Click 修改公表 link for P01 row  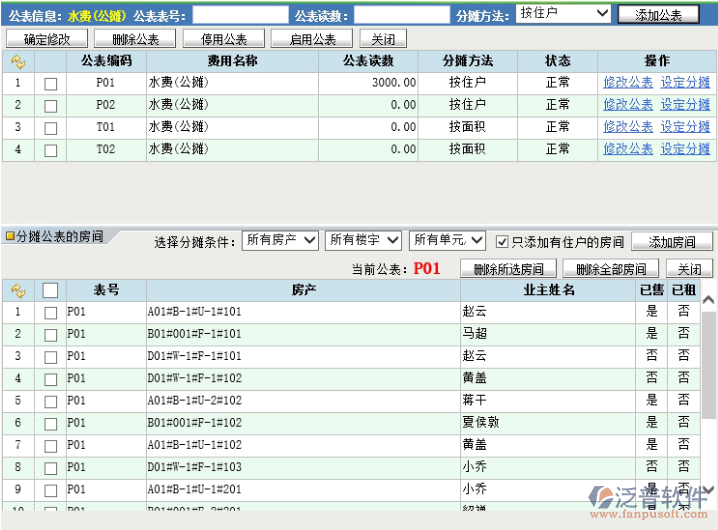[x=628, y=83]
